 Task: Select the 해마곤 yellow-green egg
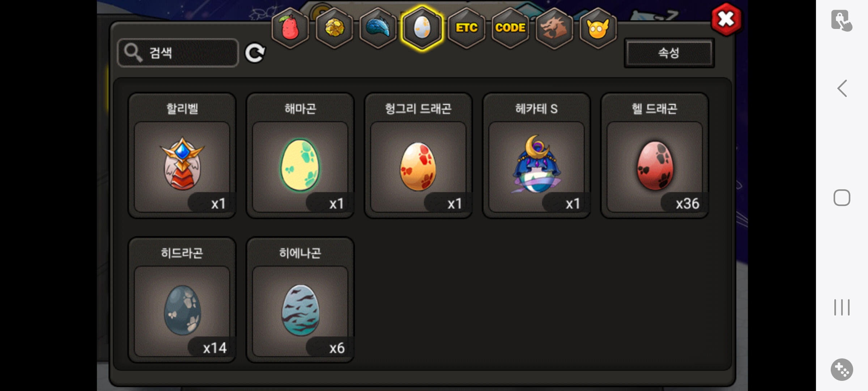(300, 156)
